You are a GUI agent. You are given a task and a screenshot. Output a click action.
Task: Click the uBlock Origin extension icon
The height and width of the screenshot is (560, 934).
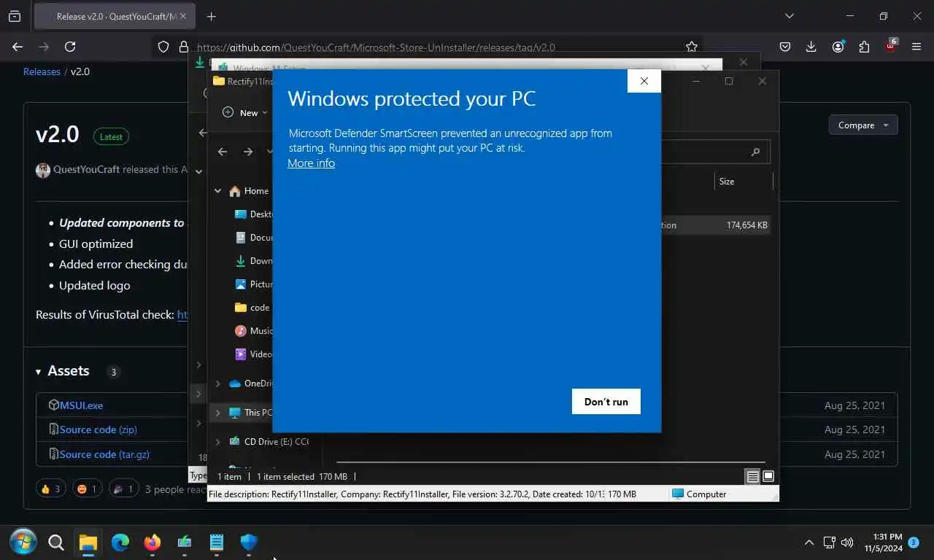click(x=890, y=46)
